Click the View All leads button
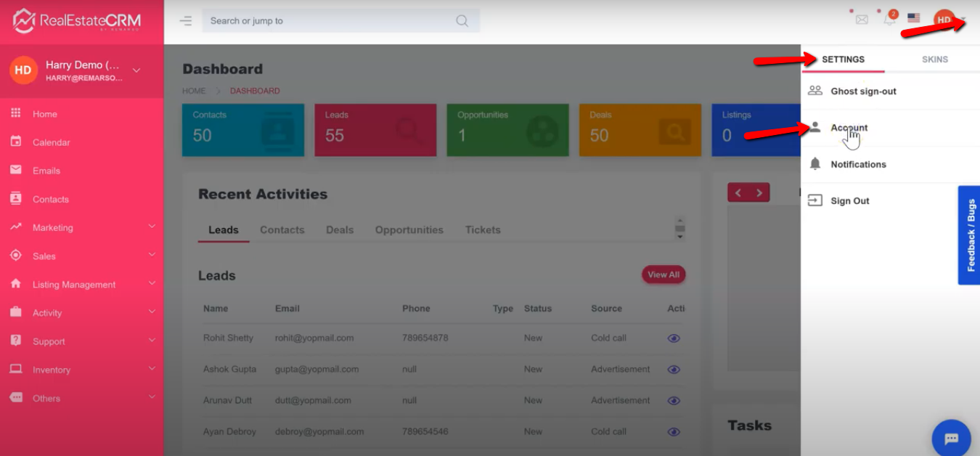 tap(663, 274)
